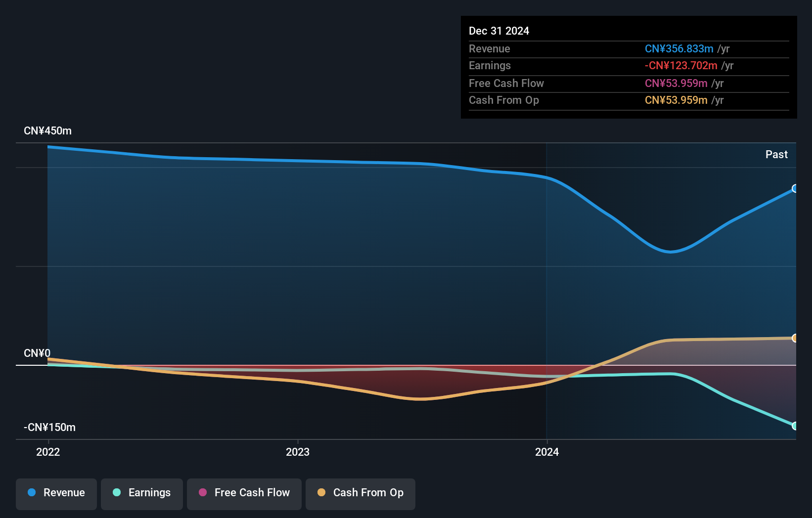Click the Past label in the chart

pos(776,154)
